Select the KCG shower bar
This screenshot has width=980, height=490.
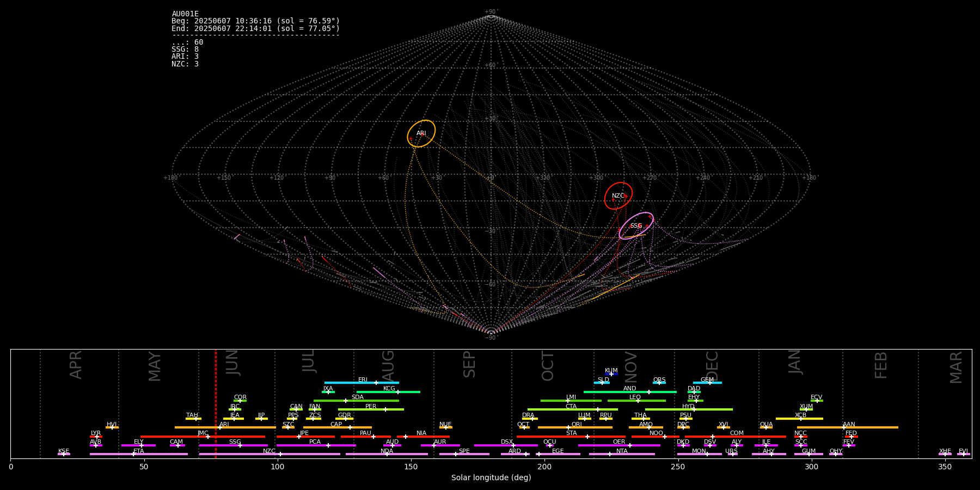388,391
